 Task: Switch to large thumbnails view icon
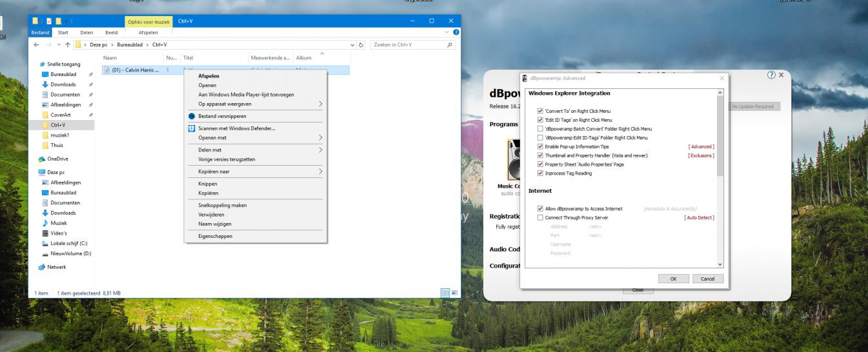454,293
